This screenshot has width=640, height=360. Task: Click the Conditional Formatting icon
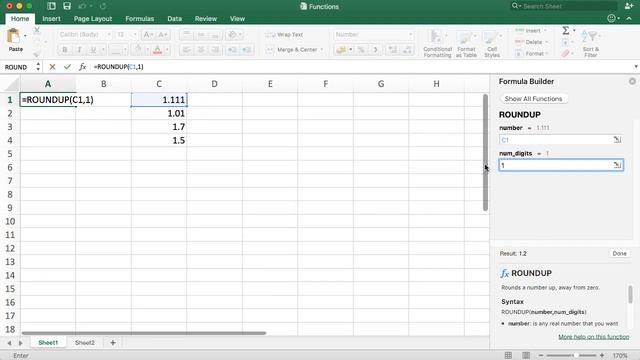click(x=436, y=37)
